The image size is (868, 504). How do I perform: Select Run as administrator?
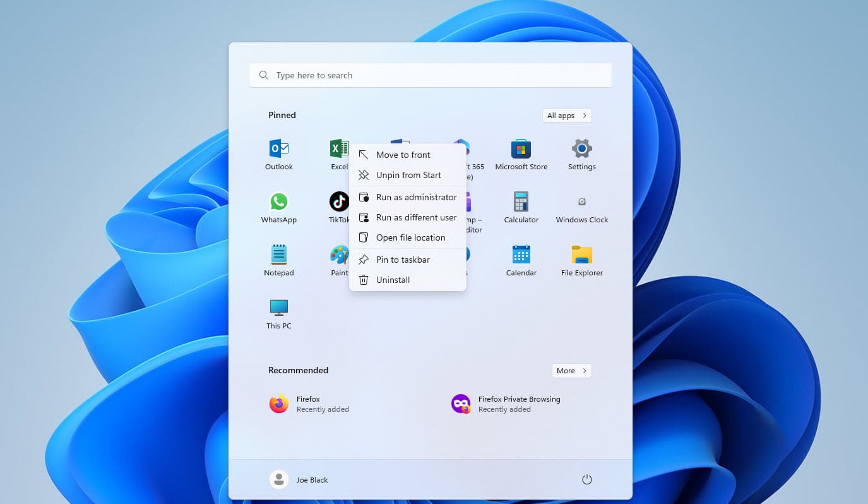[x=408, y=197]
